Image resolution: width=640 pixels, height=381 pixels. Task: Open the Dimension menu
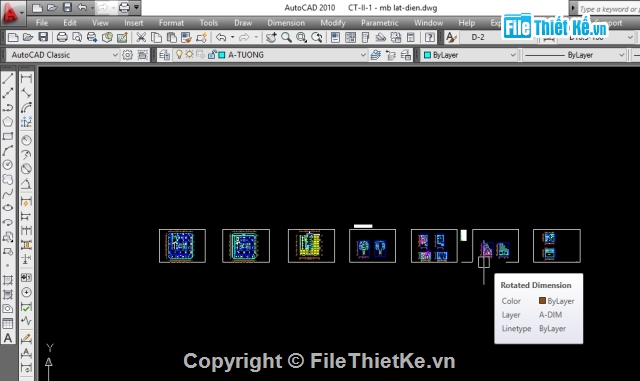pyautogui.click(x=286, y=23)
